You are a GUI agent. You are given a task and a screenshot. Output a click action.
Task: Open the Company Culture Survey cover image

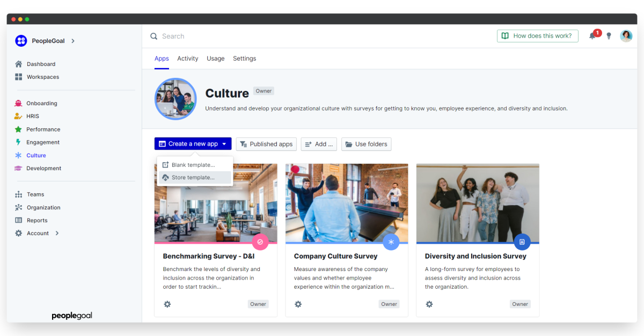point(347,203)
